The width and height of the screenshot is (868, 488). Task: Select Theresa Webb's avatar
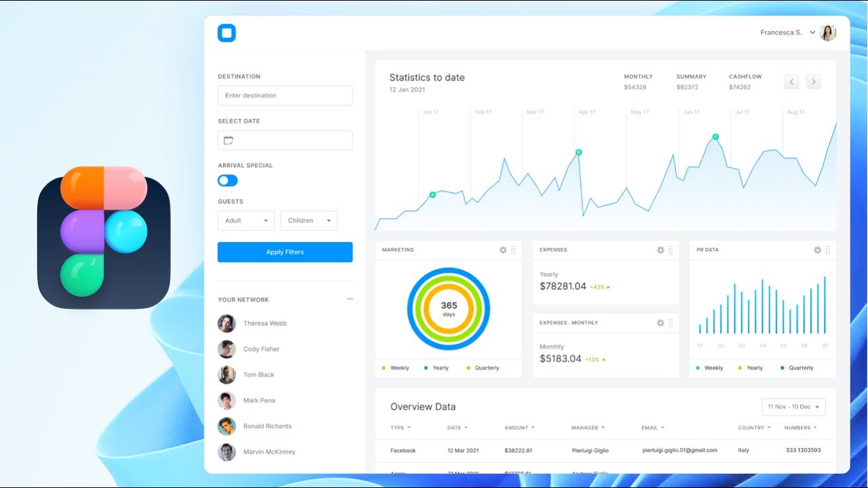tap(226, 323)
